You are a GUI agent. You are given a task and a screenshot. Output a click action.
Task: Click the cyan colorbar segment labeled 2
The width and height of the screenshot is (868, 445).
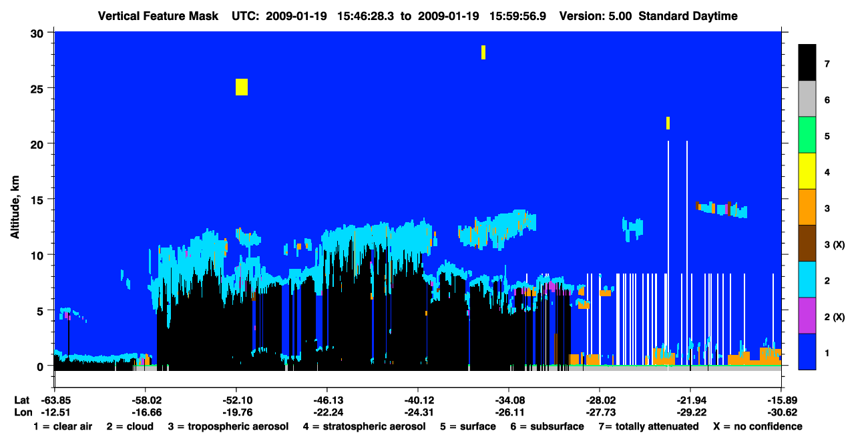point(807,280)
